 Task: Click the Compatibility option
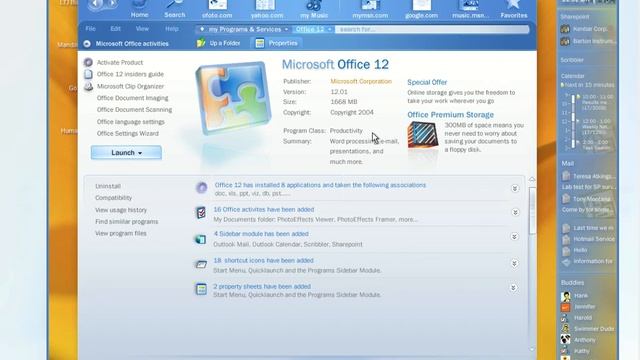click(113, 198)
